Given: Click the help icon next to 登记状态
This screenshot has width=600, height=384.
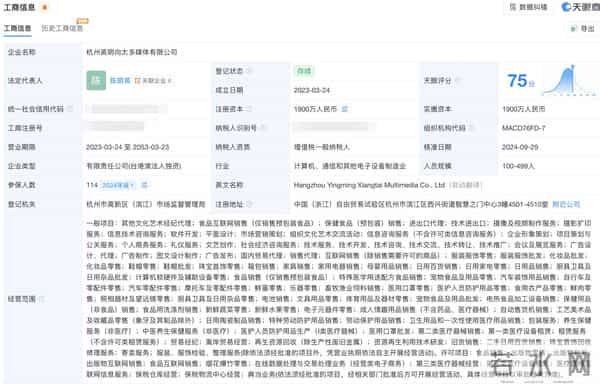Looking at the screenshot, I should pyautogui.click(x=249, y=71).
